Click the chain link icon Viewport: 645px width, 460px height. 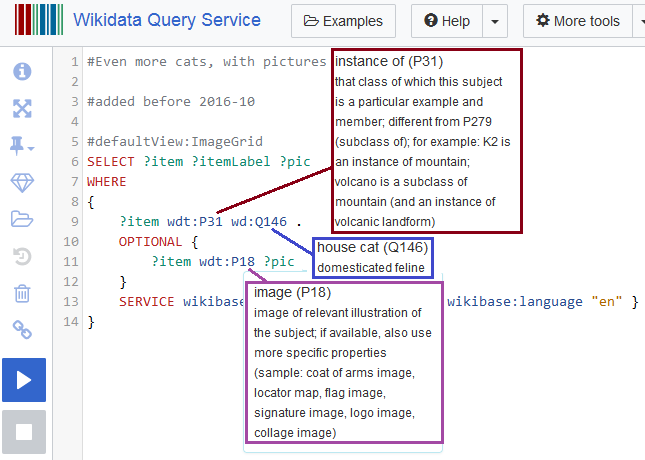pyautogui.click(x=22, y=330)
